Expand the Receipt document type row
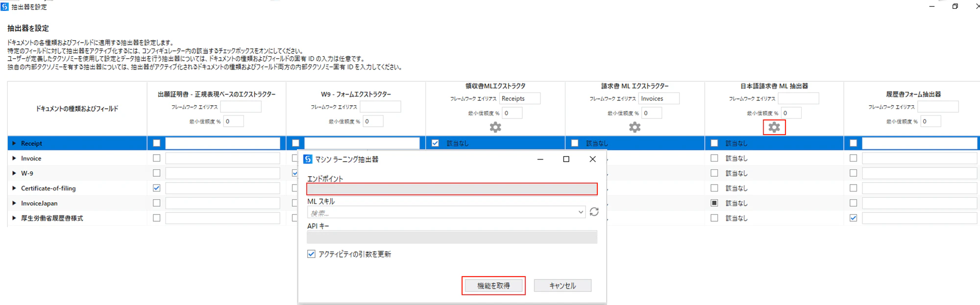This screenshot has height=305, width=980. pyautogui.click(x=14, y=143)
